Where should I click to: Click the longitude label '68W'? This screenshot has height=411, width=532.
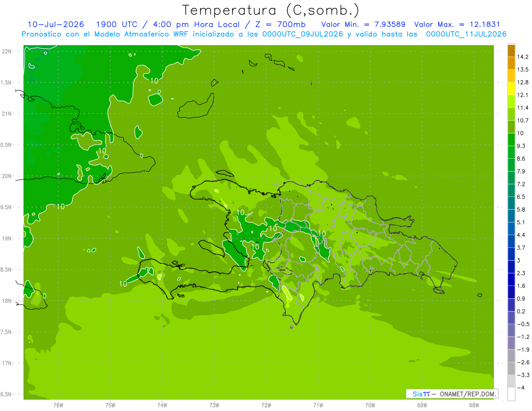[474, 405]
